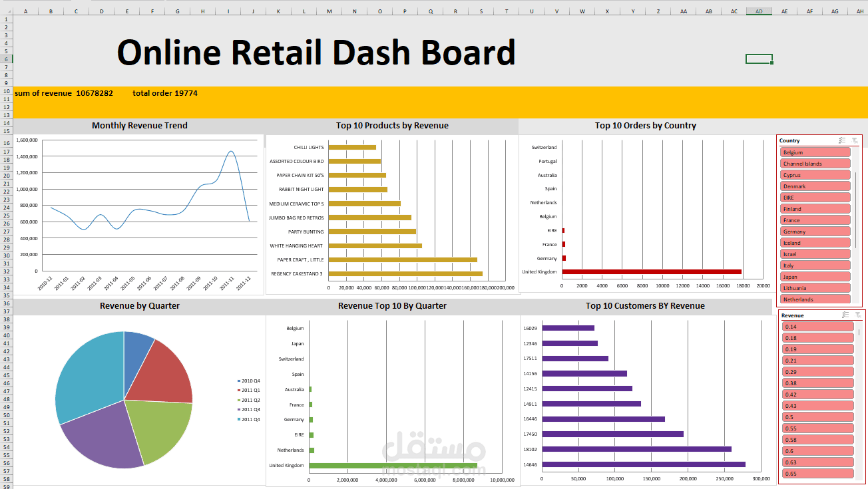Filter Country slicer by Cyprus
Screen dimensions: 868x489
(815, 175)
